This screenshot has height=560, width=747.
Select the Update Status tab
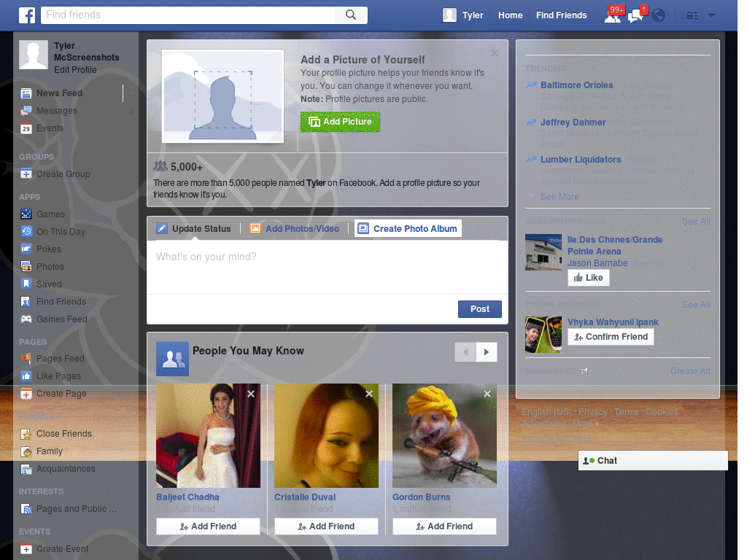pyautogui.click(x=194, y=228)
